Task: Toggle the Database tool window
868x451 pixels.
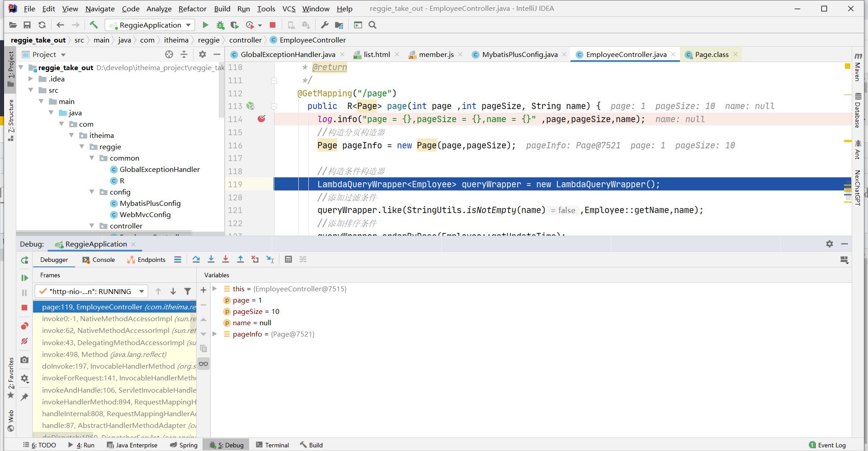Action: (x=858, y=110)
